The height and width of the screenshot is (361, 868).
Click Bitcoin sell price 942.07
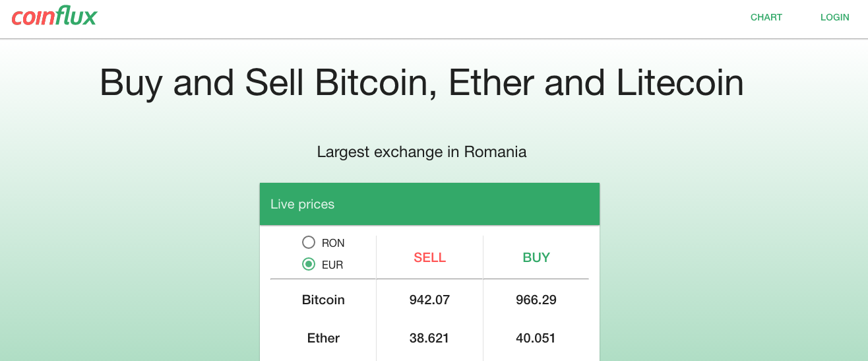(429, 300)
